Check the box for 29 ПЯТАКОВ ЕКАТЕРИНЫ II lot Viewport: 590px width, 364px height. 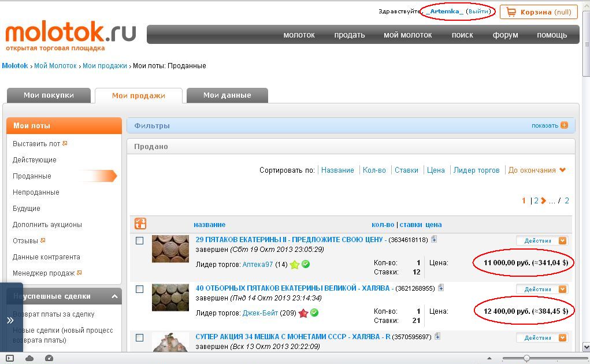coord(139,241)
